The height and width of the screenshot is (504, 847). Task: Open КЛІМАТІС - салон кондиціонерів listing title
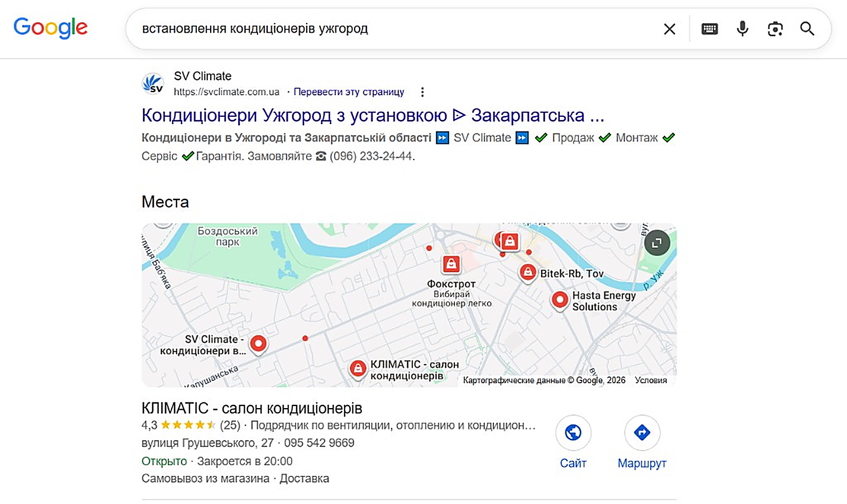click(252, 408)
